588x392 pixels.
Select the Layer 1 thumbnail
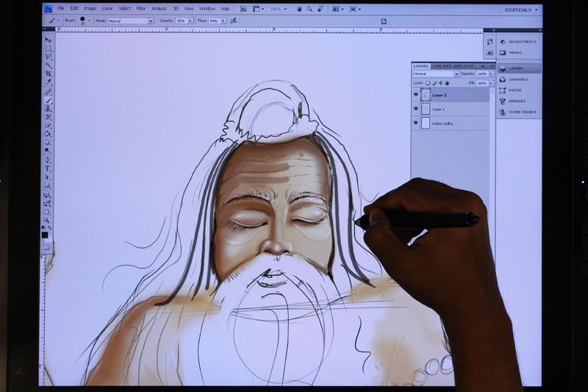(426, 109)
